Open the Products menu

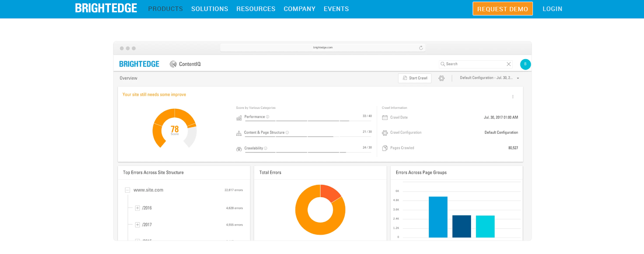(165, 9)
